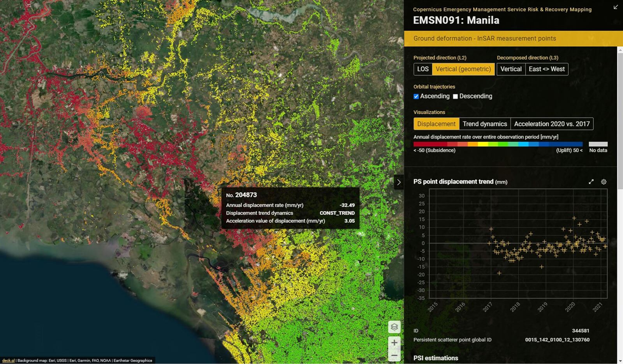This screenshot has width=623, height=364.
Task: Click annual displacement rate value -32.49
Action: [x=347, y=205]
